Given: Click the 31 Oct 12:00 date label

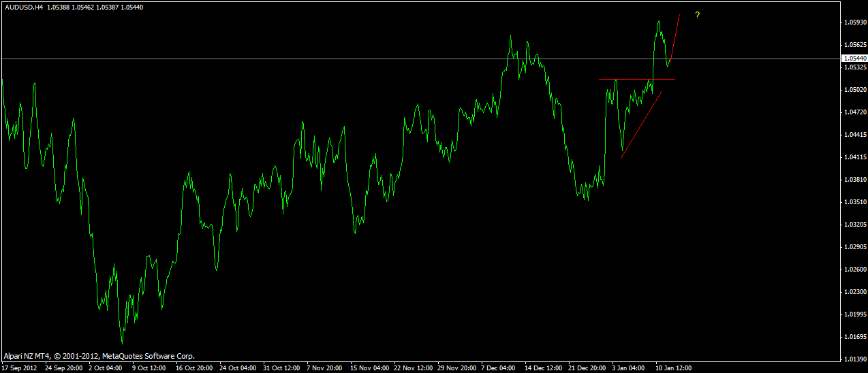Looking at the screenshot, I should [283, 368].
